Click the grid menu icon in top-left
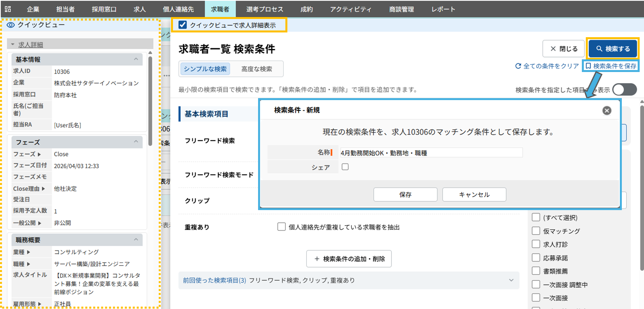This screenshot has width=644, height=309. pyautogui.click(x=8, y=9)
